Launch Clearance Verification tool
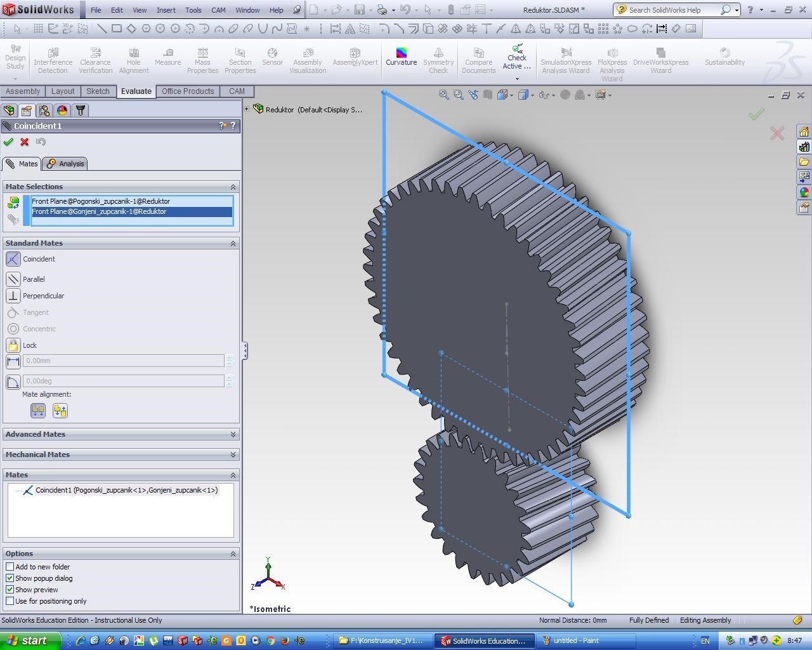 (x=96, y=61)
